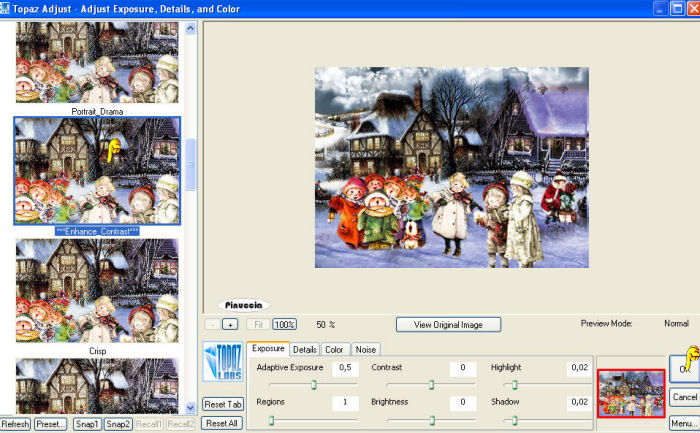The width and height of the screenshot is (700, 433).
Task: Click the preset list scrollbar thumb
Action: (190, 164)
